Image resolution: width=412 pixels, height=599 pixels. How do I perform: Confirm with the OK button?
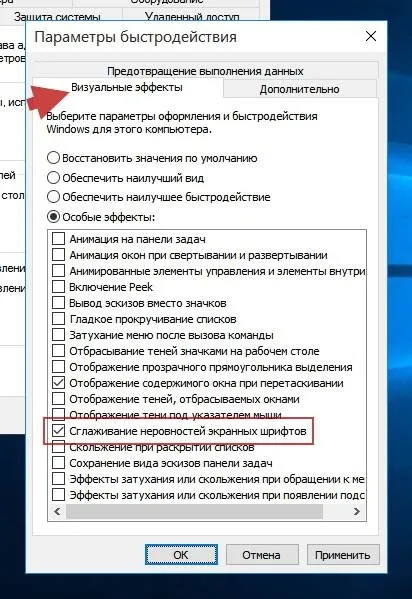[x=181, y=555]
